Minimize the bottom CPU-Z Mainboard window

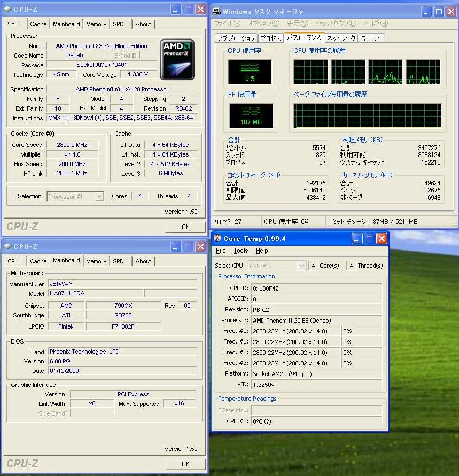tap(175, 246)
